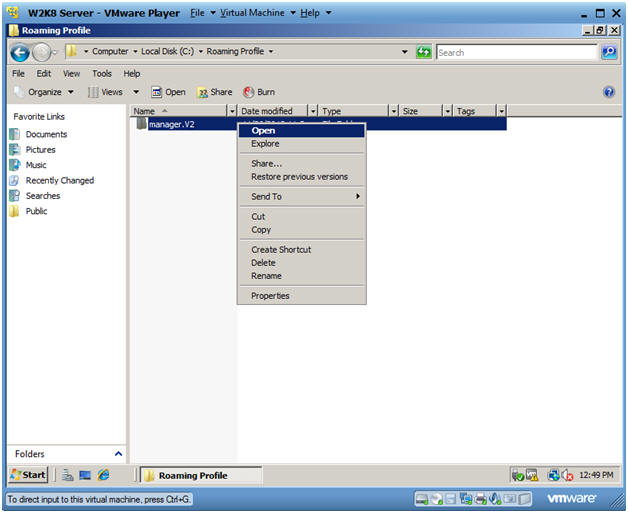This screenshot has width=628, height=513.
Task: Click the Back navigation arrow
Action: 20,53
